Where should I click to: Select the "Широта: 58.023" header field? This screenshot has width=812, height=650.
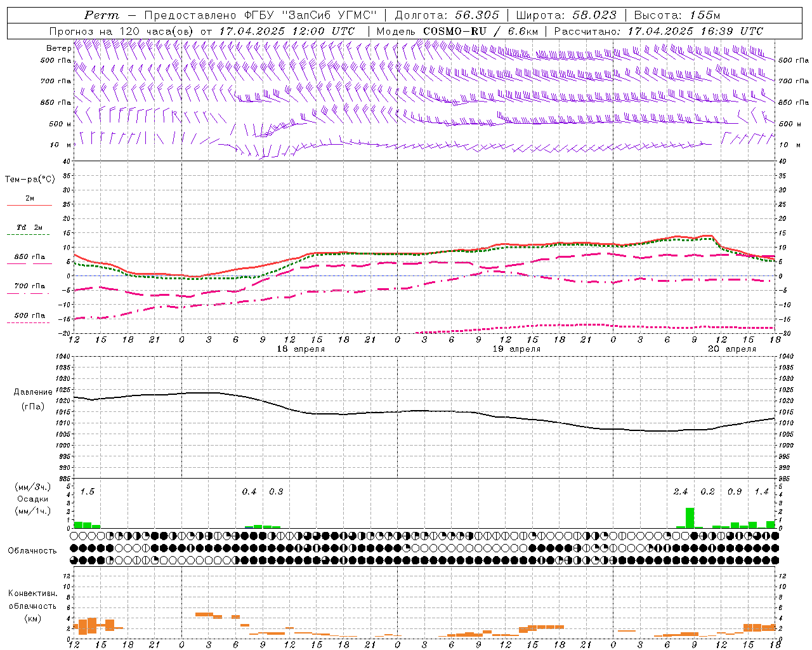point(566,15)
